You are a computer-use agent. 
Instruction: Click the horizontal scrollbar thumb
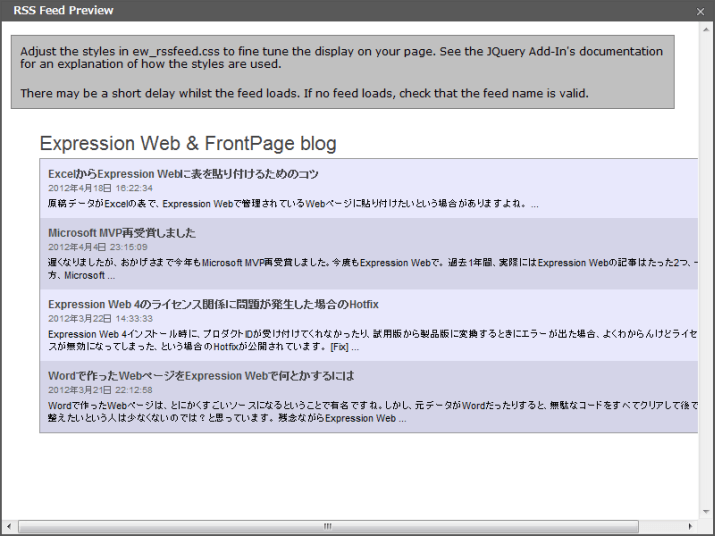[x=328, y=526]
